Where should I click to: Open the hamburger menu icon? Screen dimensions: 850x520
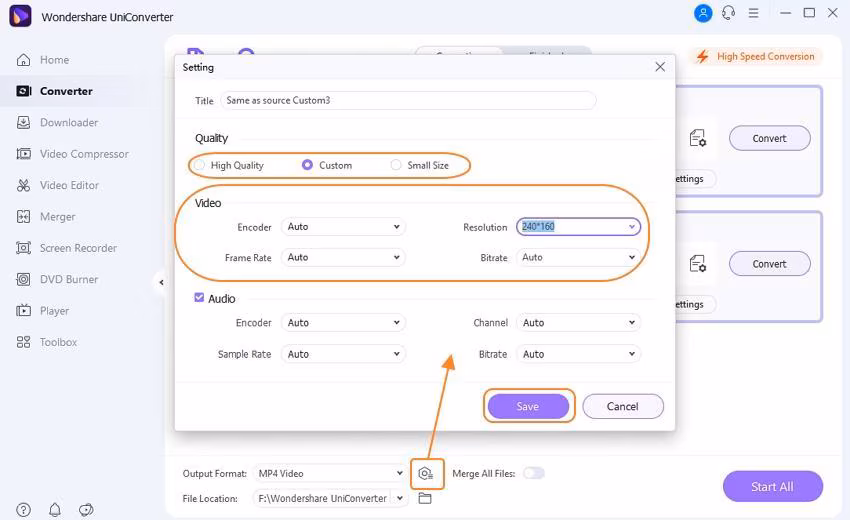(x=754, y=13)
